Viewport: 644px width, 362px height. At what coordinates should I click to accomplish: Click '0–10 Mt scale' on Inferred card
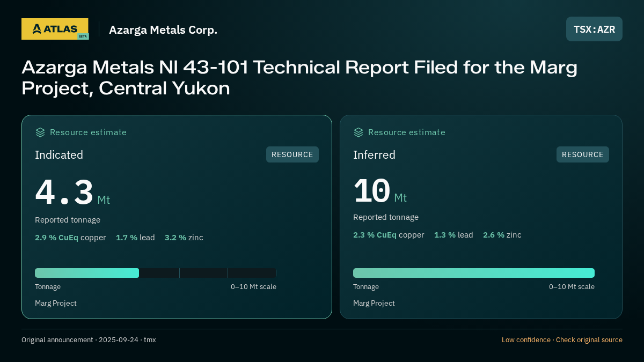click(x=572, y=287)
